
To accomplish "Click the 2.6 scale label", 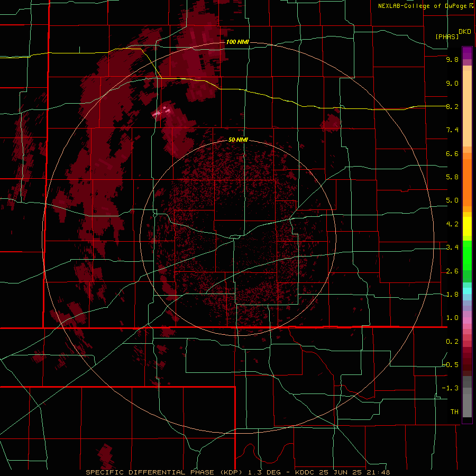I will [452, 271].
